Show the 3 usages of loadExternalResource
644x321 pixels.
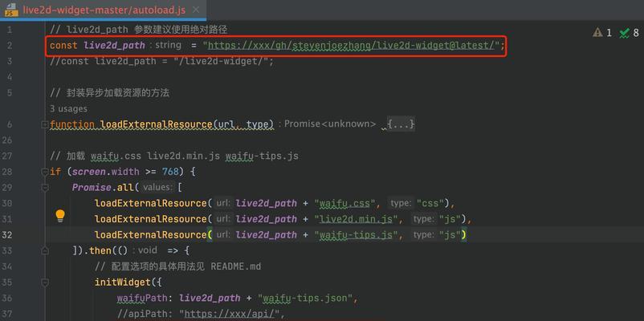[68, 109]
